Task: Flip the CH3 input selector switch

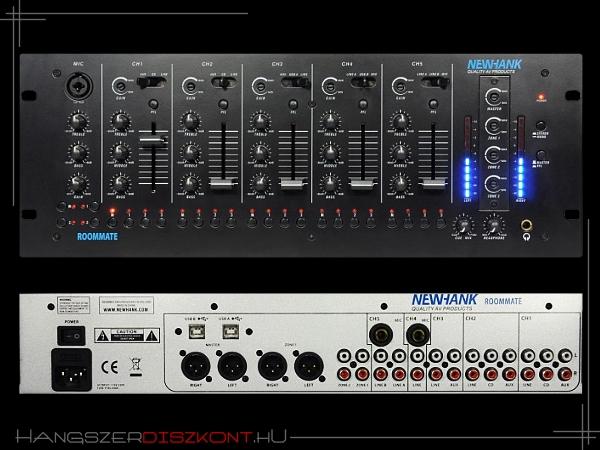Action: 295,82
